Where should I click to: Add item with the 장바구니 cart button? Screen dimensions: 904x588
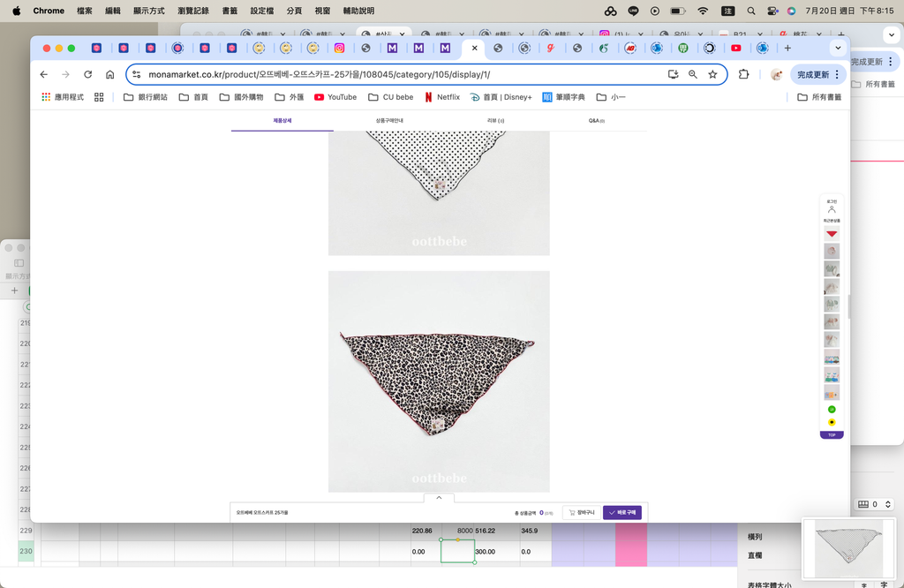pyautogui.click(x=582, y=512)
